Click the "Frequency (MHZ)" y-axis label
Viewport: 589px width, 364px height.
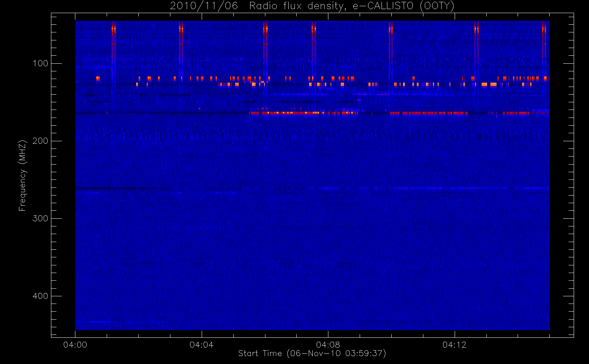pos(23,175)
